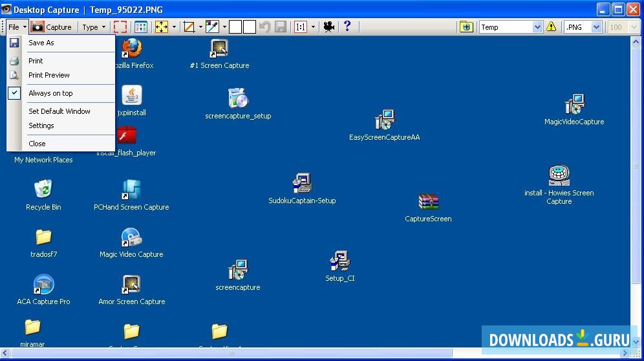
Task: Click the install - Howies Screen Capture icon
Action: [x=559, y=175]
